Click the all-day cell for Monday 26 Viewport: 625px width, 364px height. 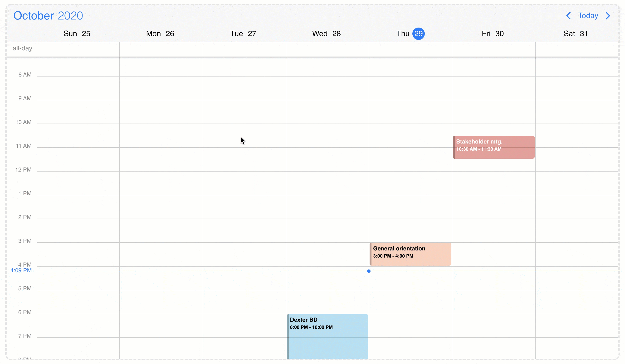[x=161, y=50]
